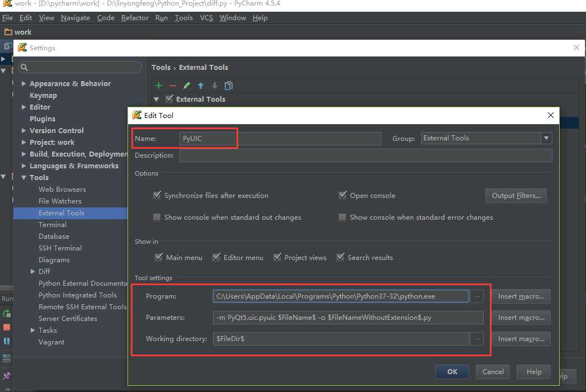Enable Show console when standard error changes
The image size is (586, 392).
(x=342, y=217)
